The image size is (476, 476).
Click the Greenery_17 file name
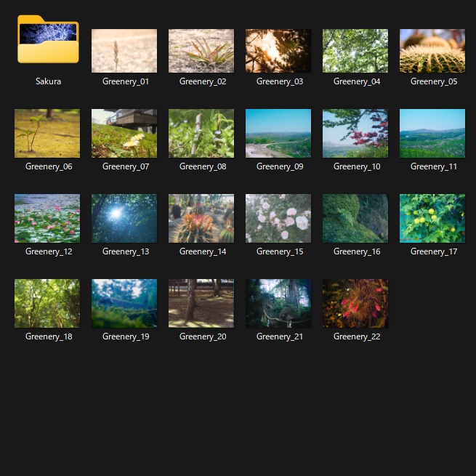point(434,251)
